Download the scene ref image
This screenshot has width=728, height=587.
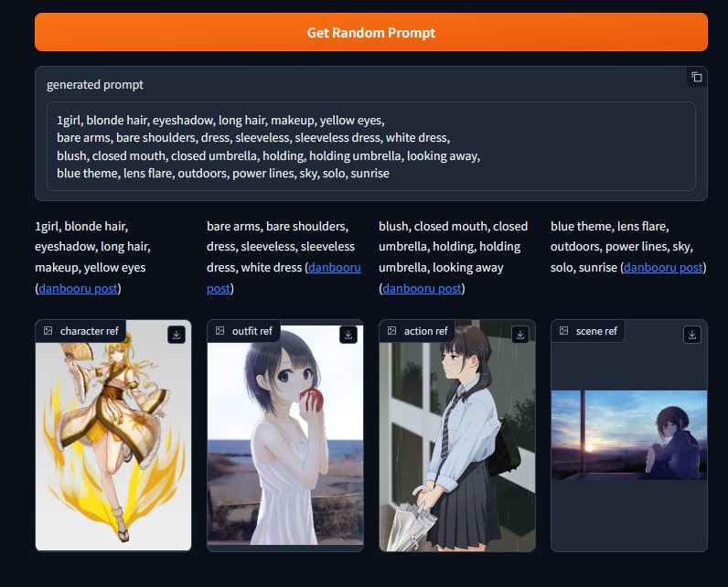tap(692, 335)
